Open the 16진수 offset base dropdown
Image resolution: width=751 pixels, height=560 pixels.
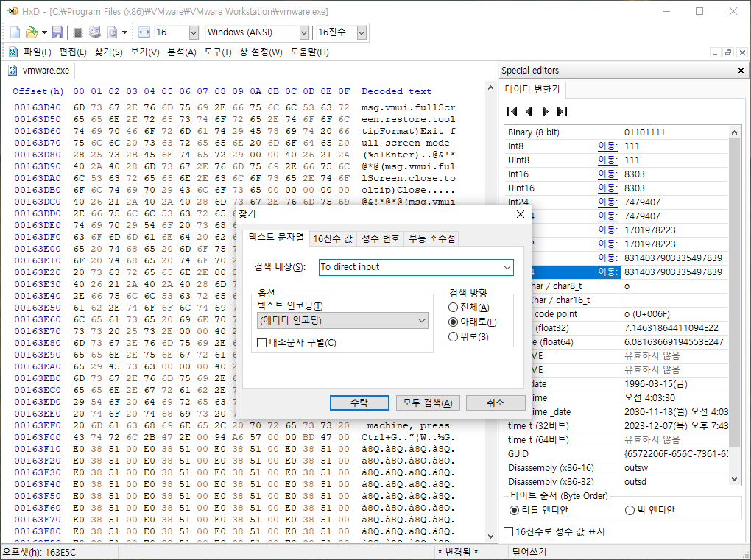click(362, 32)
